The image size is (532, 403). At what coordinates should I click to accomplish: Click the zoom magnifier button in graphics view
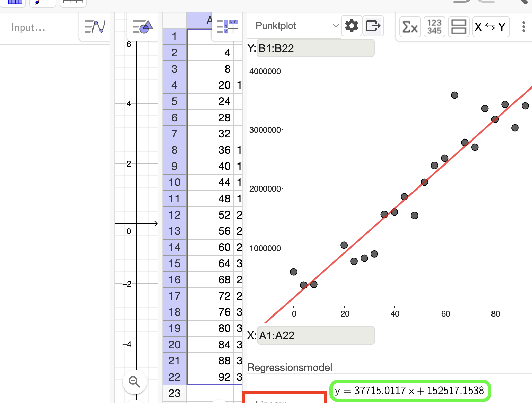tap(134, 382)
